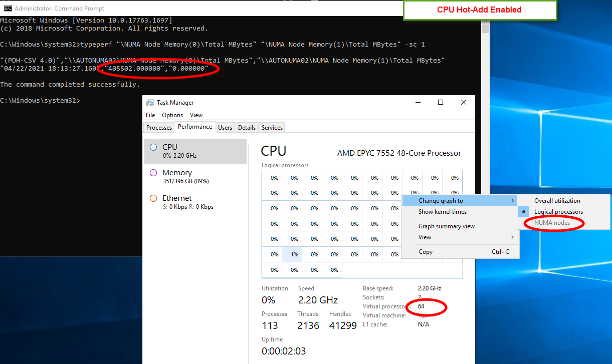Switch to the Users tab
Image resolution: width=612 pixels, height=364 pixels.
(225, 128)
